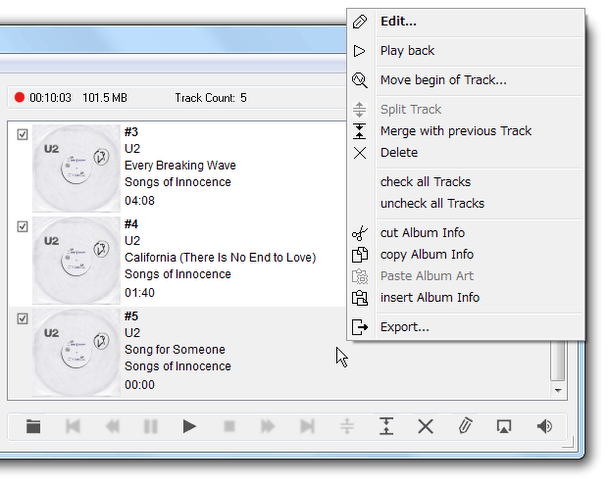Image resolution: width=608 pixels, height=484 pixels.
Task: Choose Move begin of Track... option
Action: pos(443,80)
